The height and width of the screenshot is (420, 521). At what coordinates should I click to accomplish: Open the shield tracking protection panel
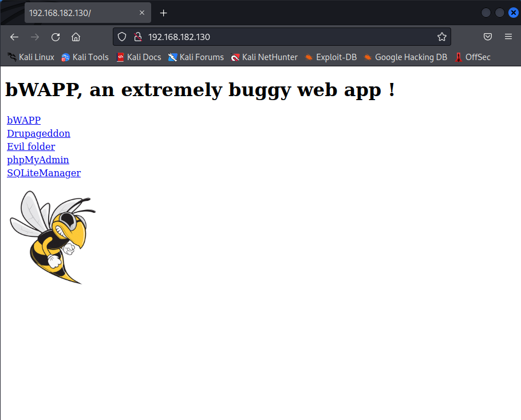point(122,37)
